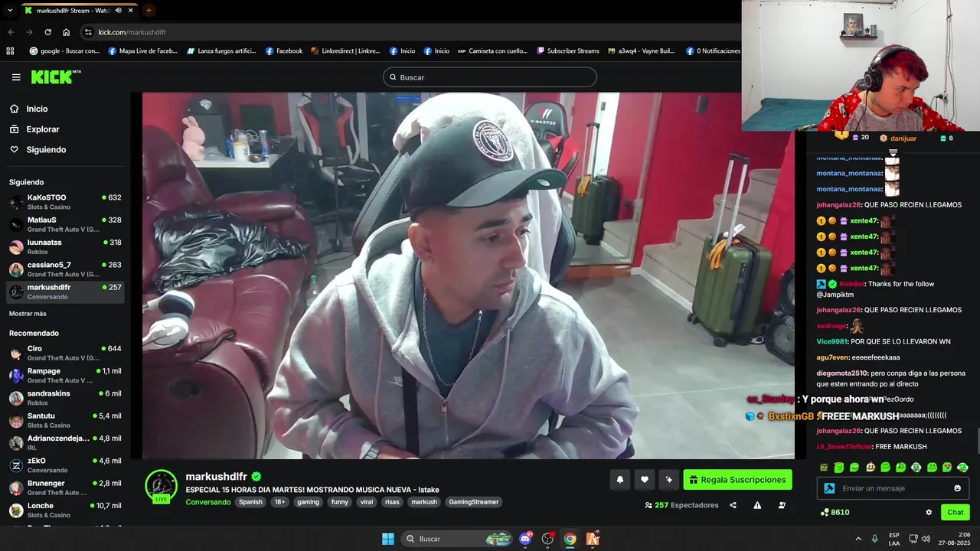
Task: Follow the channel with the heart icon
Action: [645, 480]
